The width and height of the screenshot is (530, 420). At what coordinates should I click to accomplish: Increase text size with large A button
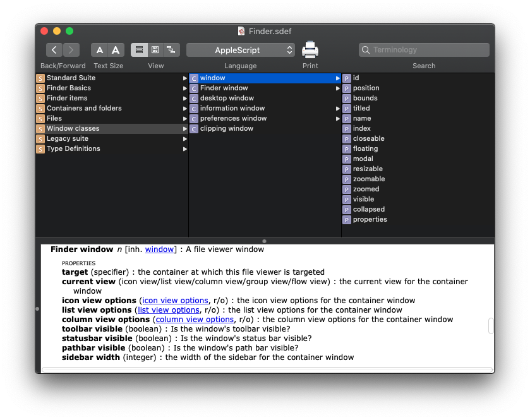click(116, 50)
